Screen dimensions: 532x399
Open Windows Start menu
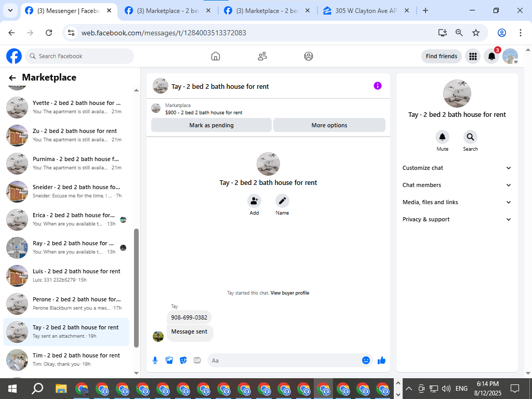click(x=12, y=389)
